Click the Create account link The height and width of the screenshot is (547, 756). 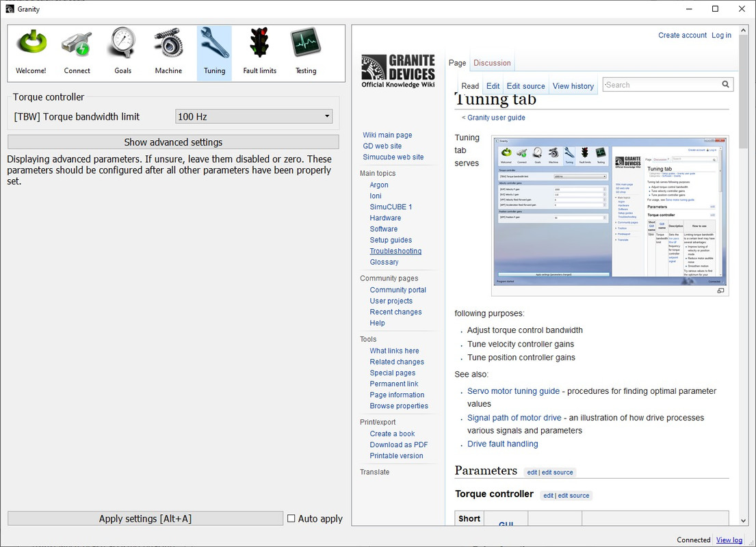point(682,35)
